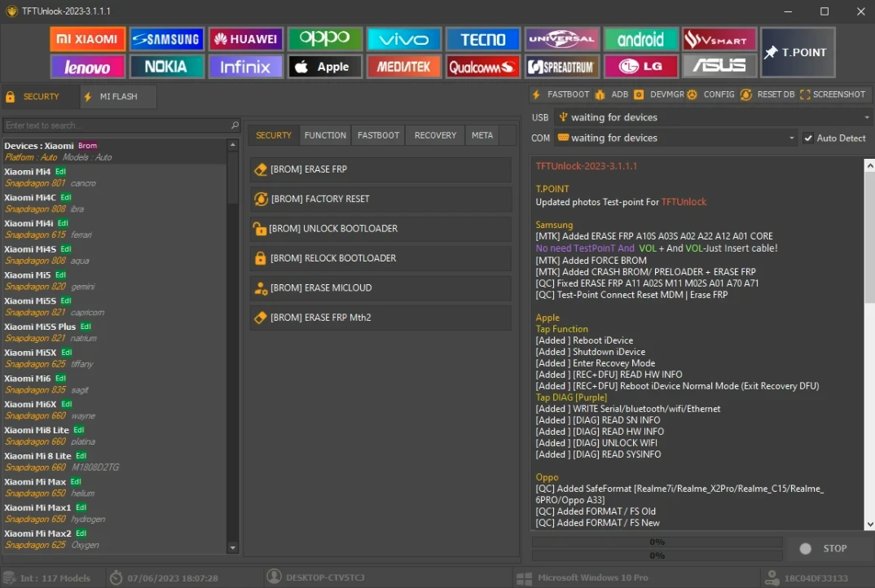Click the STOP button

(824, 548)
